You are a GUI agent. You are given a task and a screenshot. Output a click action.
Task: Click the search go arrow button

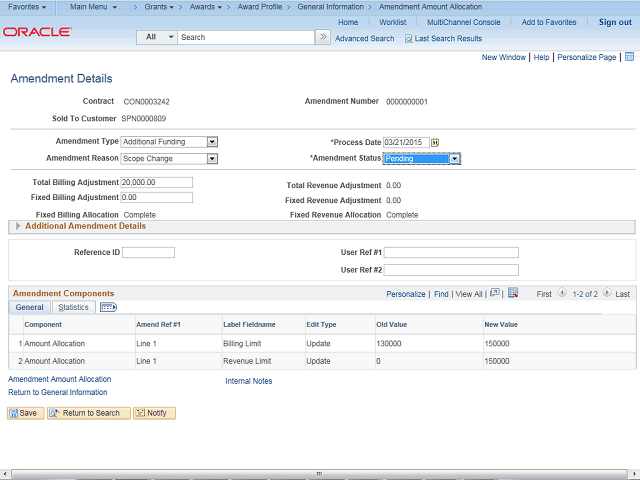(x=322, y=37)
